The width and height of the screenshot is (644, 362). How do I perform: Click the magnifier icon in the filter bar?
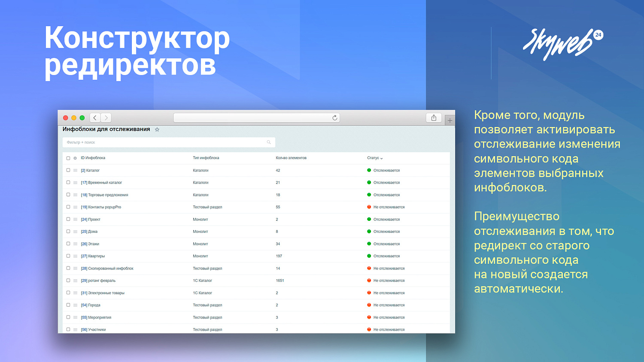269,142
